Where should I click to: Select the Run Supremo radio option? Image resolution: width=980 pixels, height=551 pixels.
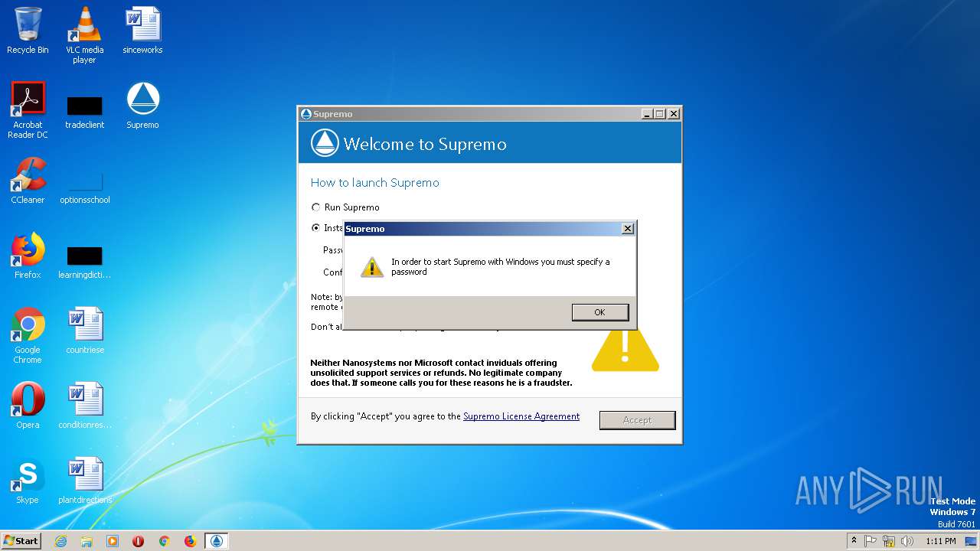pos(315,207)
